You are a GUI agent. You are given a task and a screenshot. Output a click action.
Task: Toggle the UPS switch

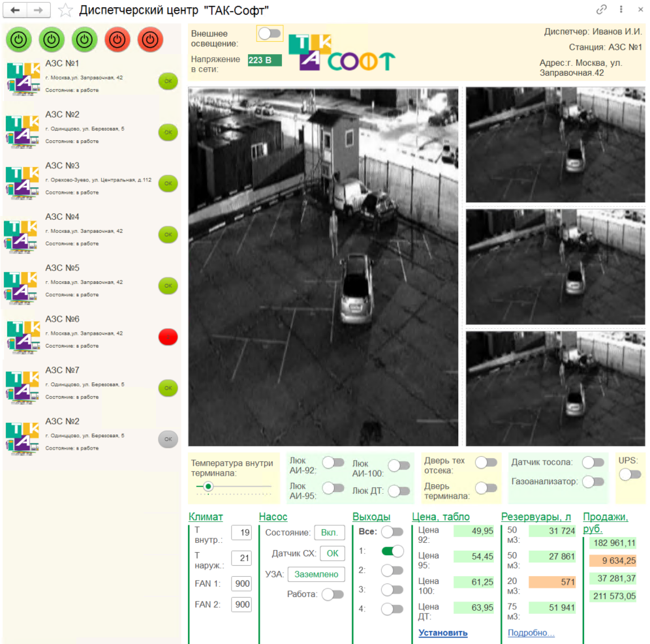(630, 474)
